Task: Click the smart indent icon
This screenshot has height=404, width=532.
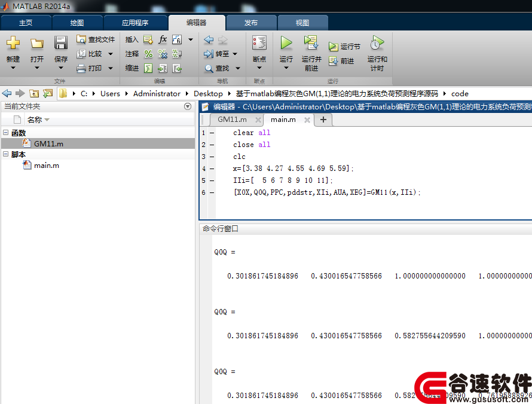Action: pyautogui.click(x=148, y=68)
